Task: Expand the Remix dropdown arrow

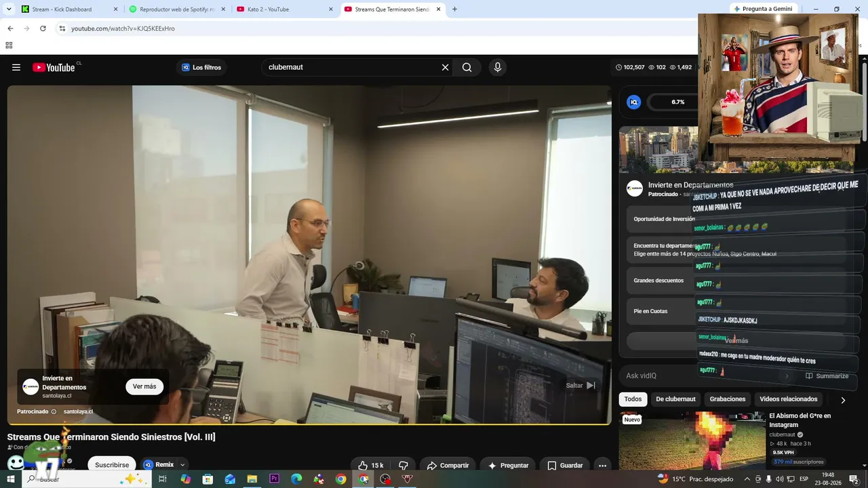Action: [x=182, y=465]
